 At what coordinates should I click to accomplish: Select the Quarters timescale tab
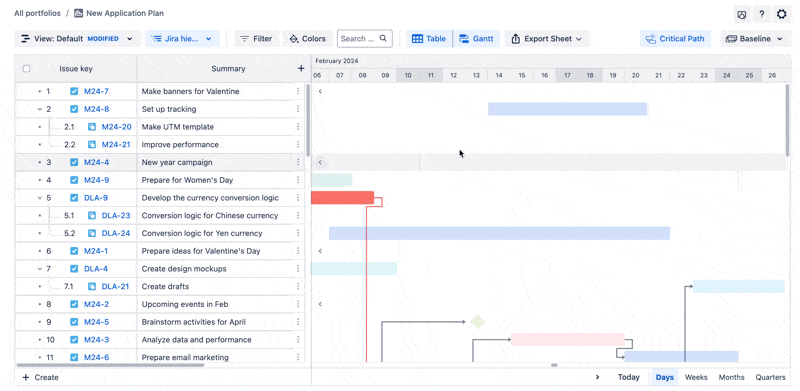770,377
